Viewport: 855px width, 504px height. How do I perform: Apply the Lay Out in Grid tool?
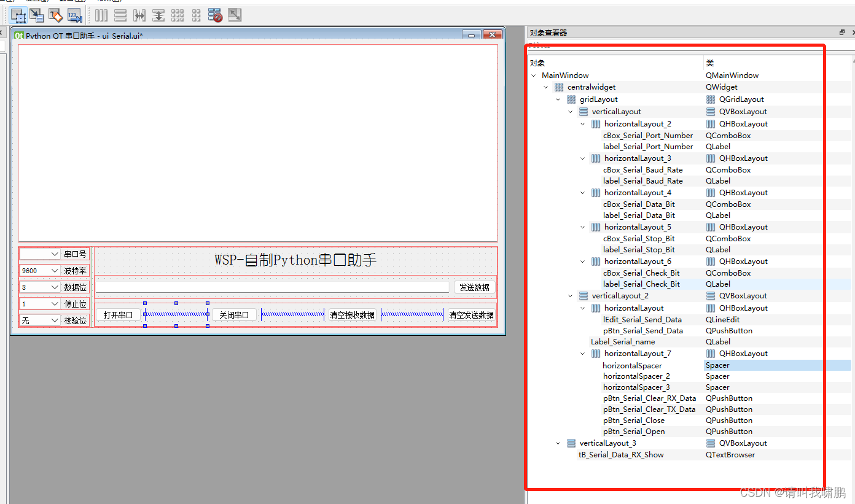coord(178,15)
